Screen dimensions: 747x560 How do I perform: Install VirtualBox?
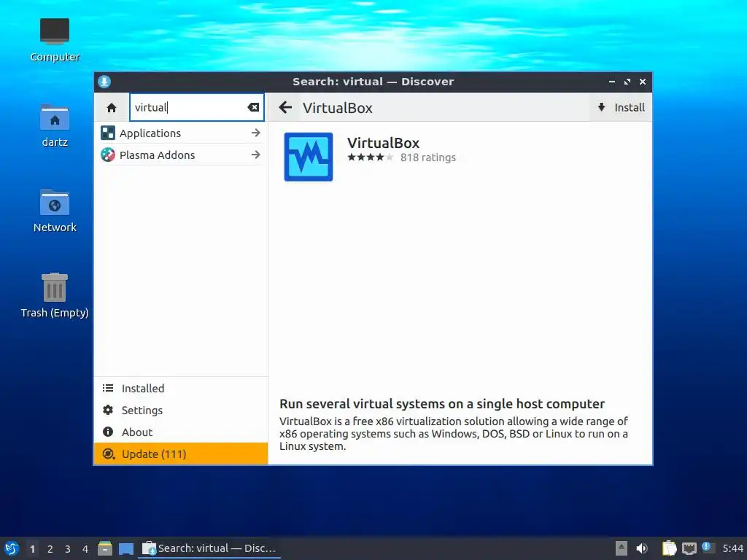622,108
